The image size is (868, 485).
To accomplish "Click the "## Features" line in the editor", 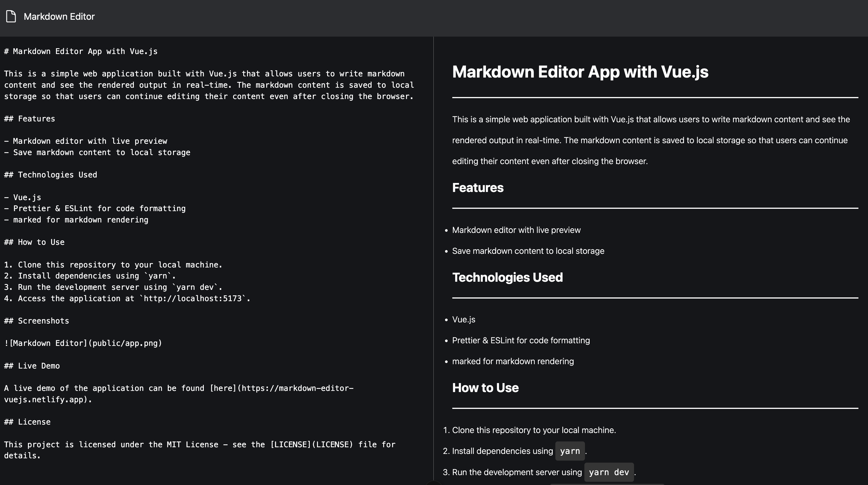I will coord(30,119).
